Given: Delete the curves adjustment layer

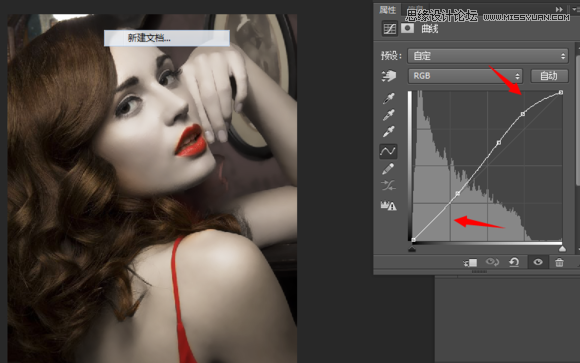Looking at the screenshot, I should pos(559,262).
